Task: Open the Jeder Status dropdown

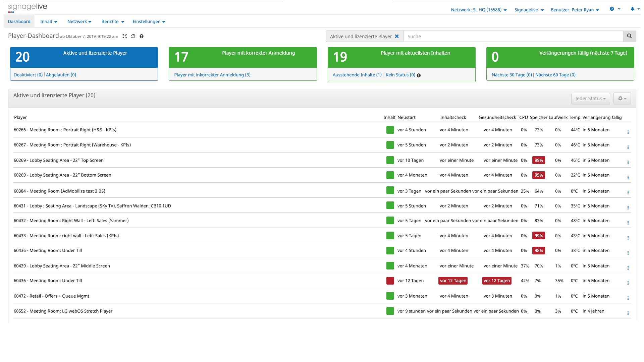Action: tap(590, 98)
